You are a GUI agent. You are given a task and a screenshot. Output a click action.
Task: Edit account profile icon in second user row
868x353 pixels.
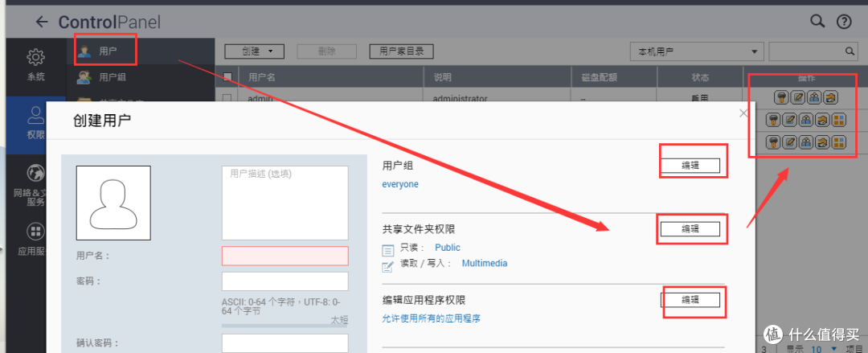click(791, 120)
